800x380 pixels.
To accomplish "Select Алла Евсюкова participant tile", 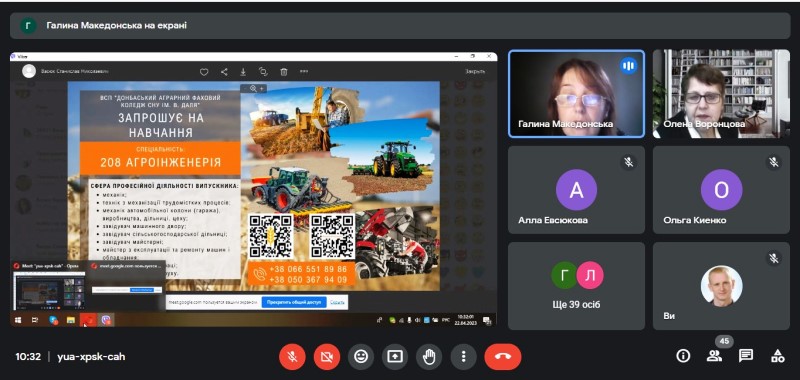I will [577, 190].
